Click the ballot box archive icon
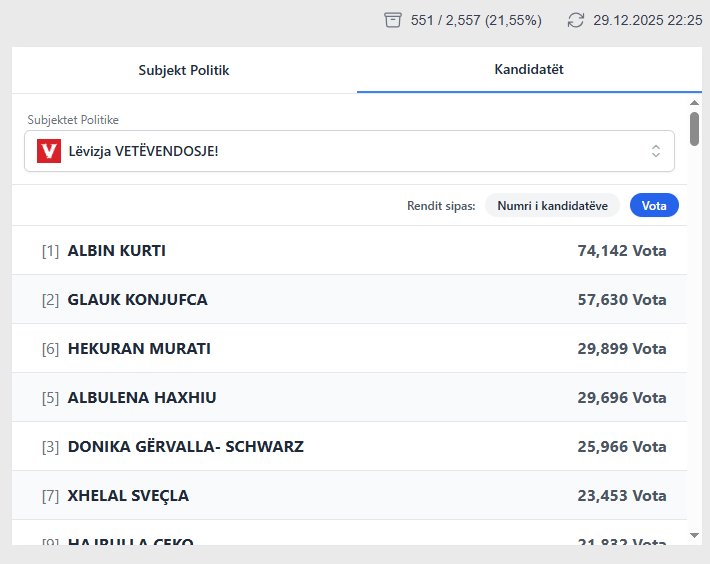This screenshot has height=564, width=710. coord(393,20)
